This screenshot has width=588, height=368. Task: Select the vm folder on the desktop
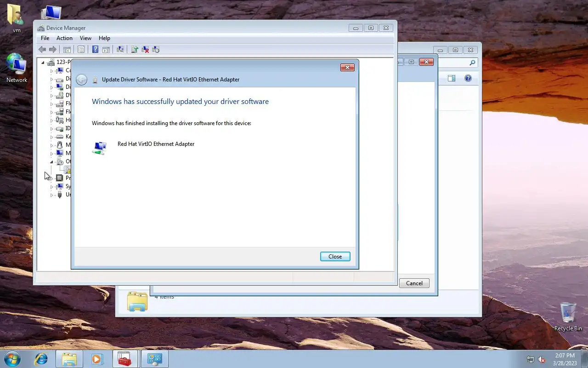[x=17, y=18]
